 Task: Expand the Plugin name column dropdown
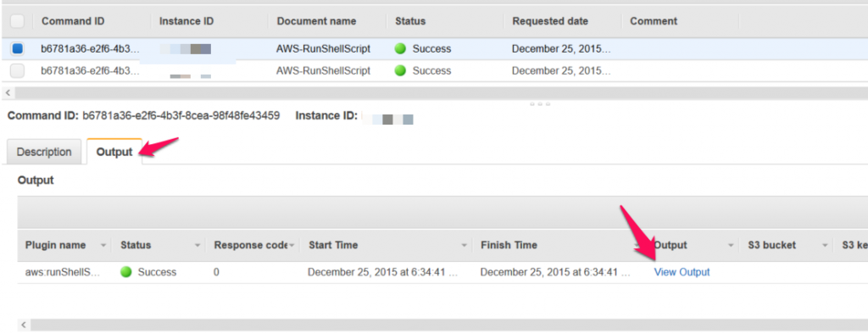coord(103,245)
